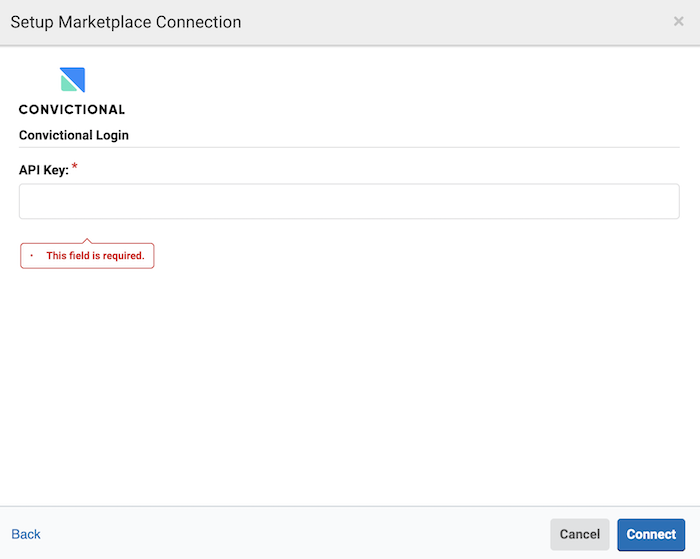Click the CONVICTIONAL wordmark text
Screen dimensions: 700x559
click(x=72, y=109)
